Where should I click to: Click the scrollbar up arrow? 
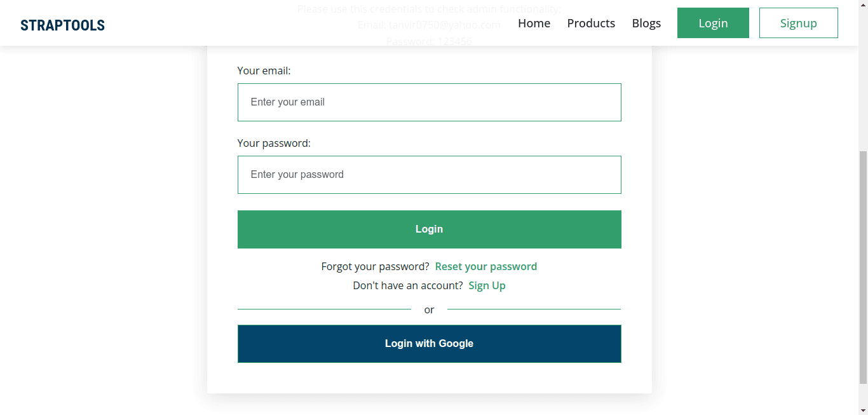pos(863,4)
